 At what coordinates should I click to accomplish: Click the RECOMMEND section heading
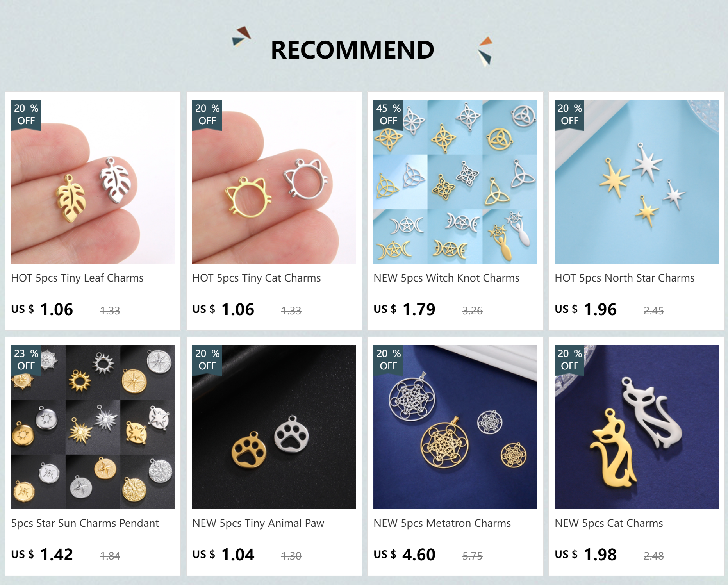pyautogui.click(x=352, y=50)
